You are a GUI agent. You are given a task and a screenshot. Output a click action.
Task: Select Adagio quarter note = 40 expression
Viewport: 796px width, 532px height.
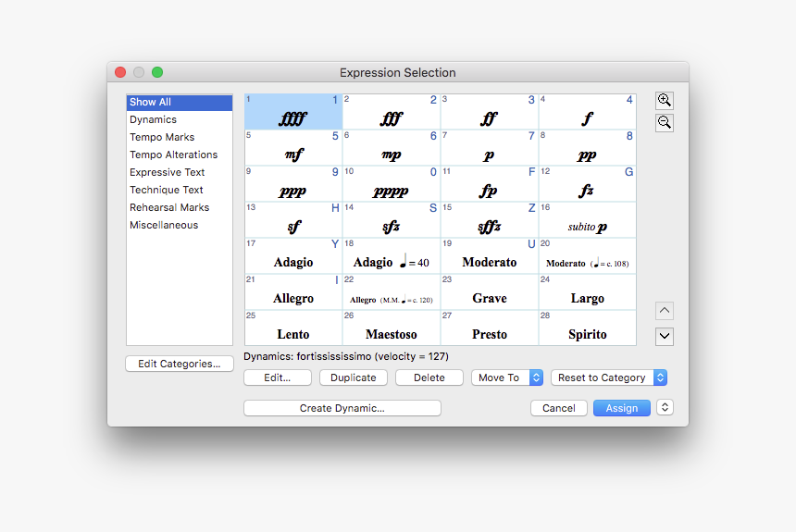click(392, 256)
